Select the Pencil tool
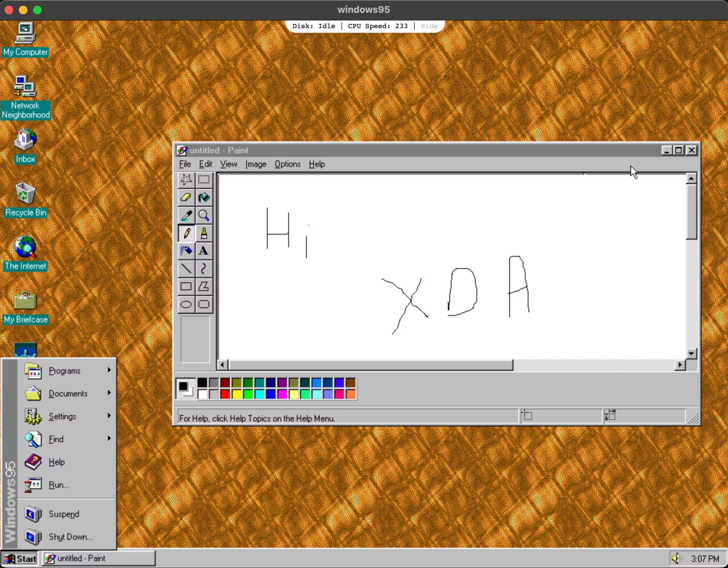The width and height of the screenshot is (728, 568). pos(186,233)
